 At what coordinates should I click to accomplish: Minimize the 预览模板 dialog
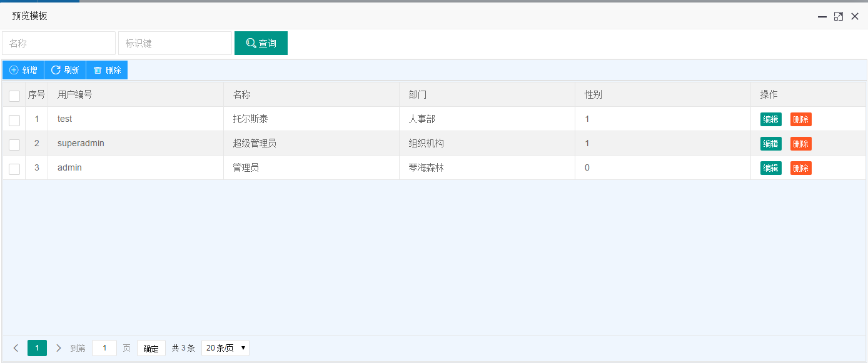822,16
